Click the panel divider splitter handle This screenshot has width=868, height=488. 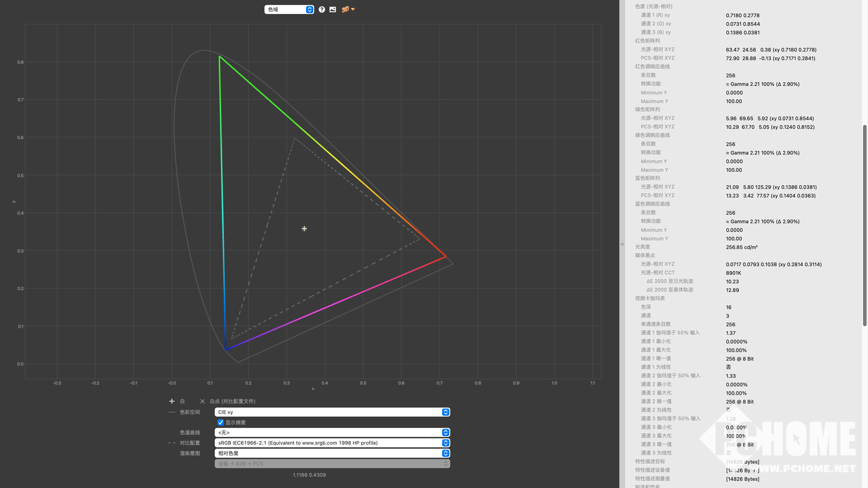tap(622, 244)
